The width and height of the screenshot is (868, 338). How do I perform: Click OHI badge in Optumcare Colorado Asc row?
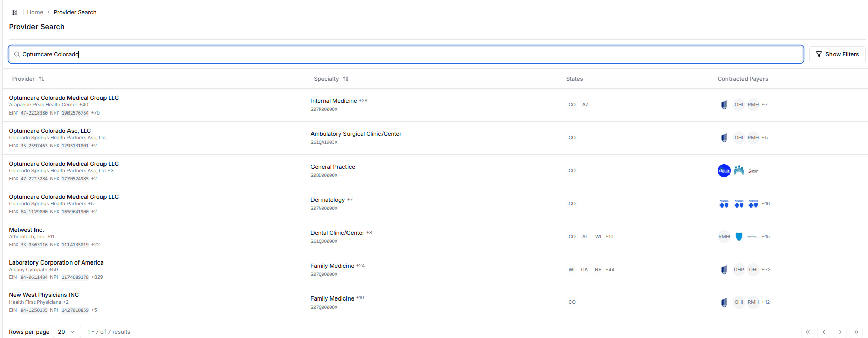coord(739,138)
